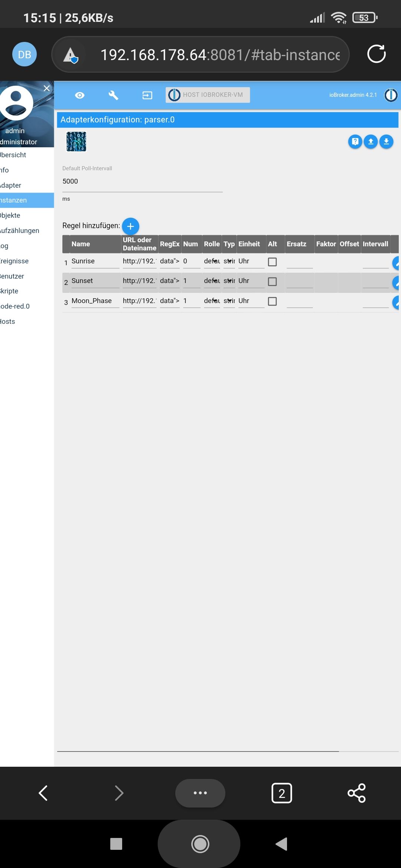Click the upload configuration icon
The height and width of the screenshot is (868, 401).
[371, 141]
